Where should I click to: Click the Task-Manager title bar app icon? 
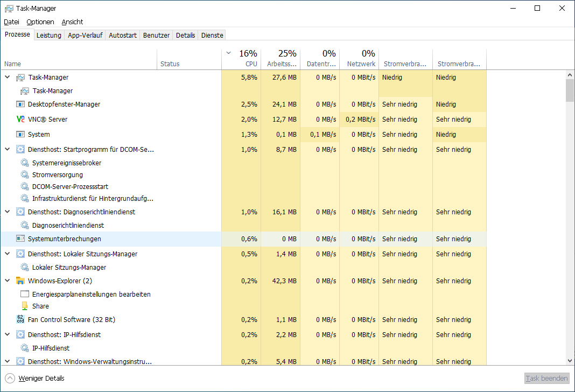click(9, 8)
